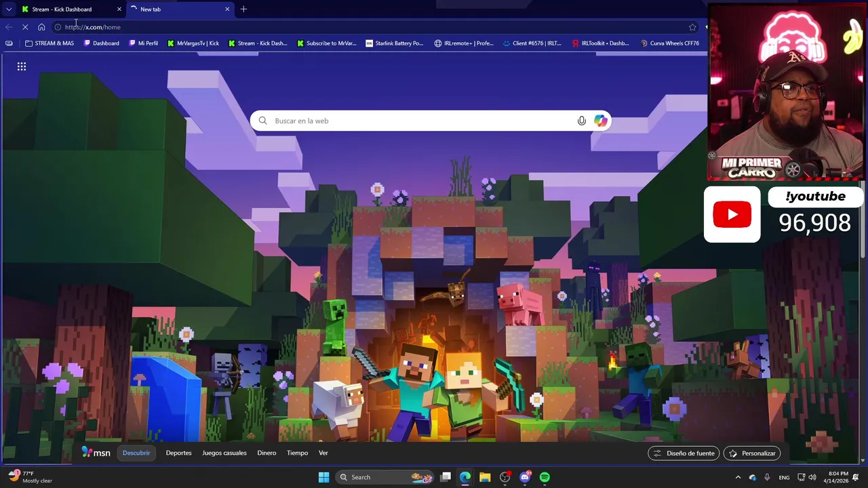The image size is (868, 488).
Task: Close the Stream - Kick Dashboard tab
Action: tap(119, 9)
